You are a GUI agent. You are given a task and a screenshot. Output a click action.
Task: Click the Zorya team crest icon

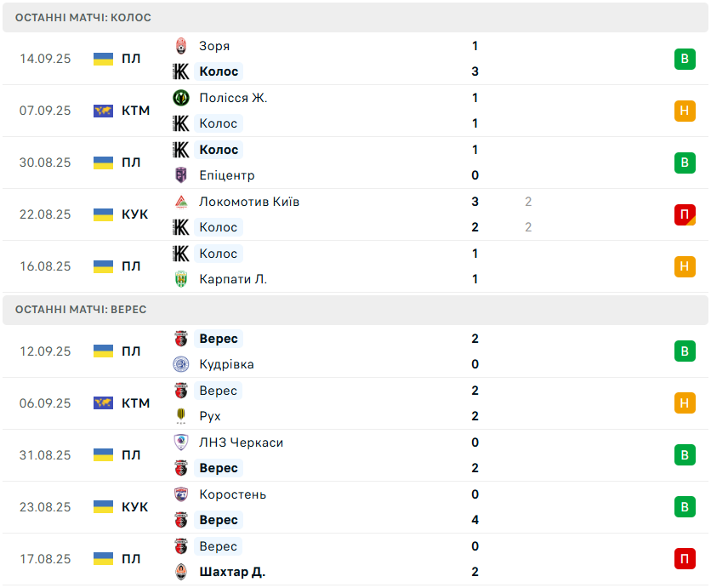pyautogui.click(x=180, y=46)
